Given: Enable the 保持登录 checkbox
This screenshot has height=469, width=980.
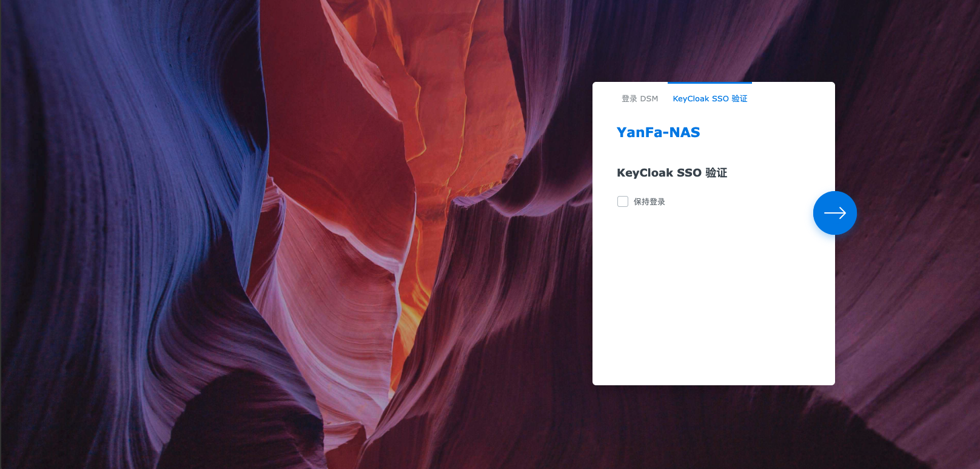Looking at the screenshot, I should coord(623,201).
